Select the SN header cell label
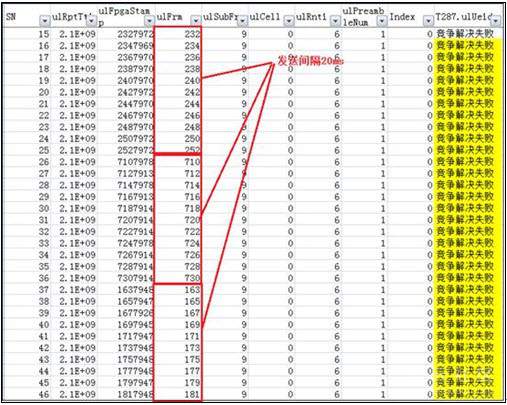The width and height of the screenshot is (507, 405). tap(11, 17)
